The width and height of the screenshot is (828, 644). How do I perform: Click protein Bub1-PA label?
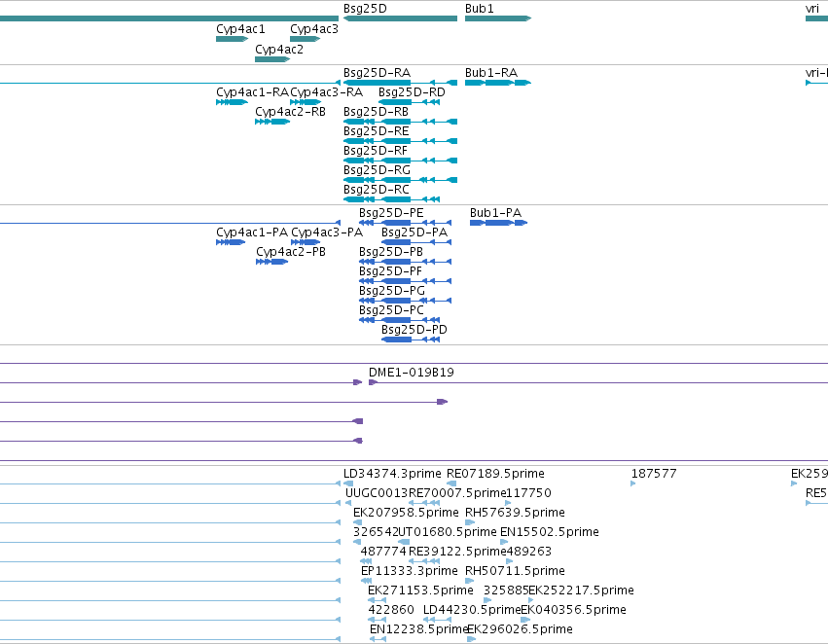(496, 213)
